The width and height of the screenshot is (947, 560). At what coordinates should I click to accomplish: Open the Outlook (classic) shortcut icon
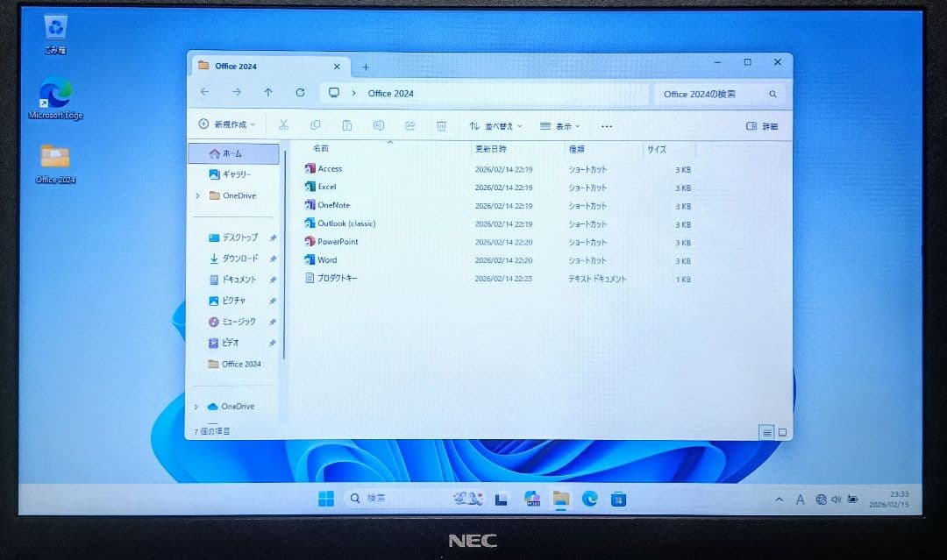(310, 223)
